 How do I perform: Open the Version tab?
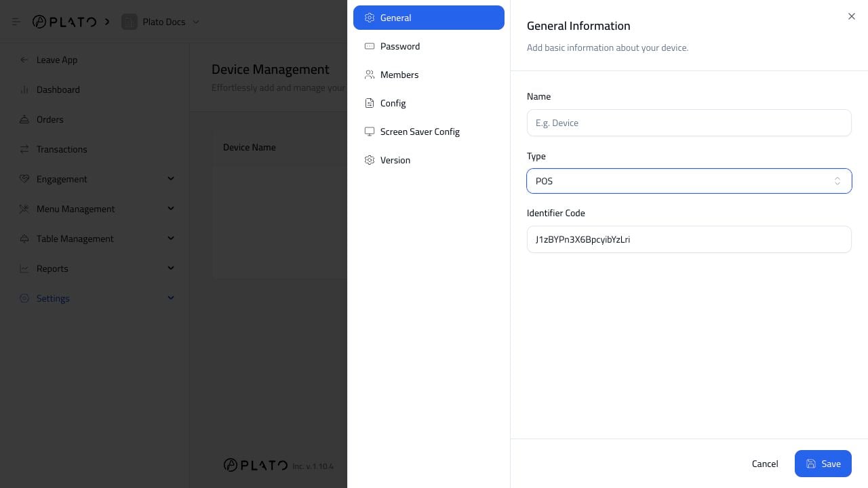tap(429, 160)
